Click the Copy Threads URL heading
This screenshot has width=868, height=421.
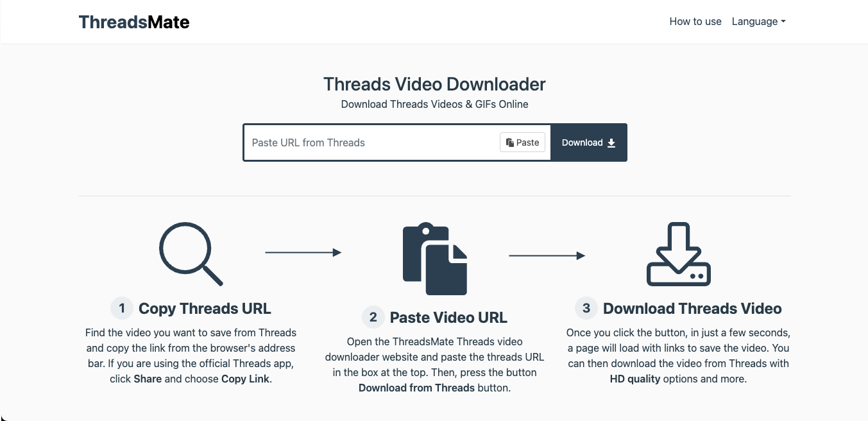coord(205,308)
